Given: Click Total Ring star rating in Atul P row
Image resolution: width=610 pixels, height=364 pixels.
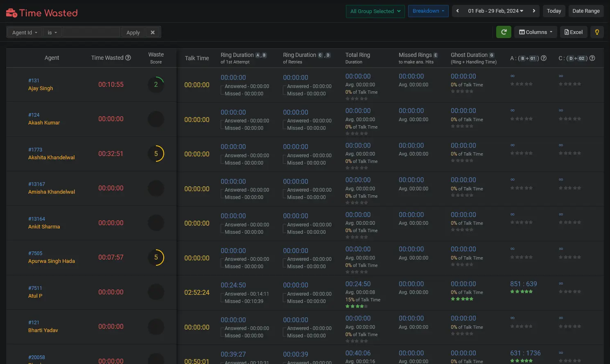Looking at the screenshot, I should coord(356,306).
